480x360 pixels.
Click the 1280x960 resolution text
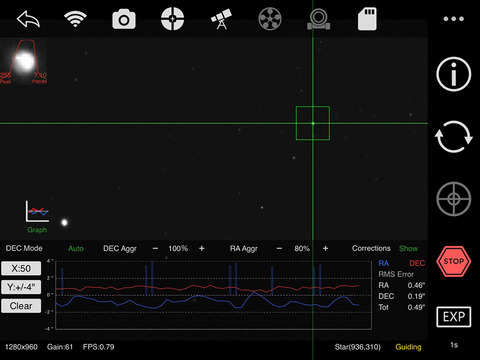pos(21,347)
